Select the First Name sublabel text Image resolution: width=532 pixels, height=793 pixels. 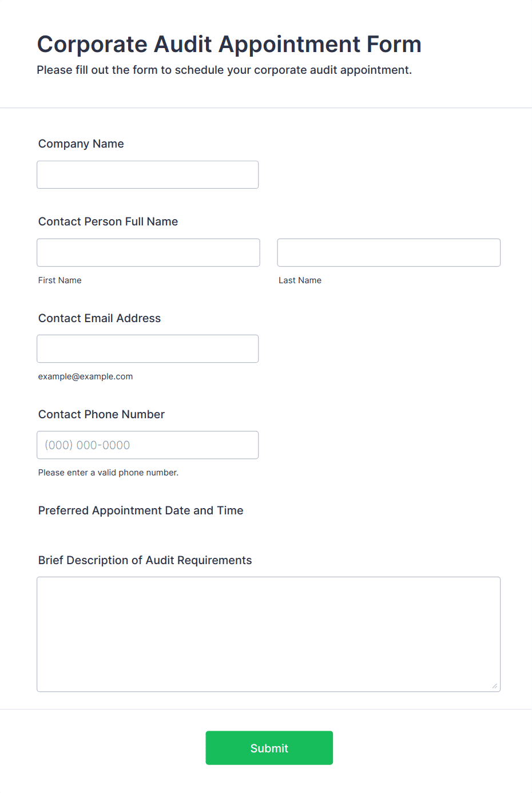pyautogui.click(x=60, y=280)
